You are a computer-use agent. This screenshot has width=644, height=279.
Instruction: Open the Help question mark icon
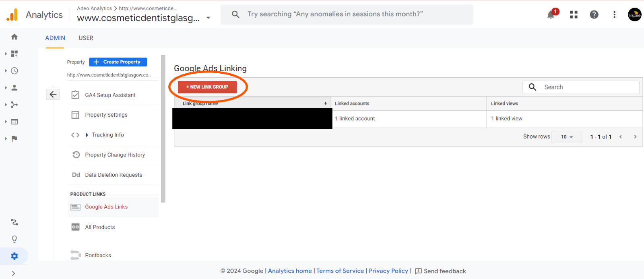(594, 14)
